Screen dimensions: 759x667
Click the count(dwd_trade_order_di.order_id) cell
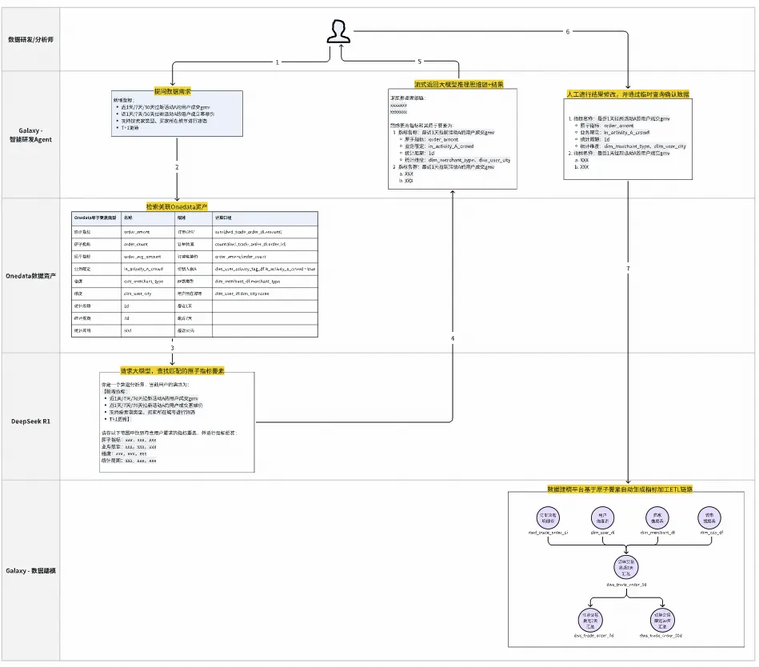[265, 244]
